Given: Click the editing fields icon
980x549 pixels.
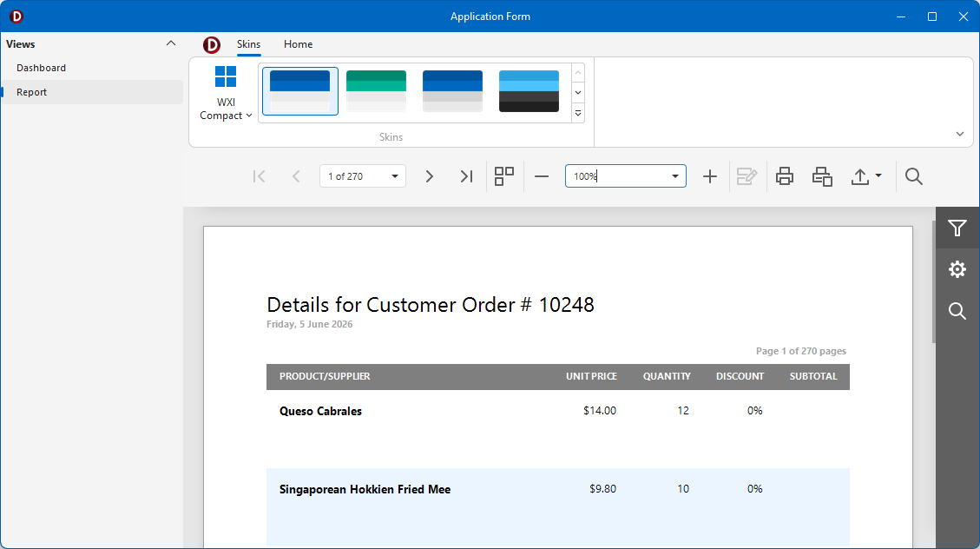Looking at the screenshot, I should click(747, 176).
